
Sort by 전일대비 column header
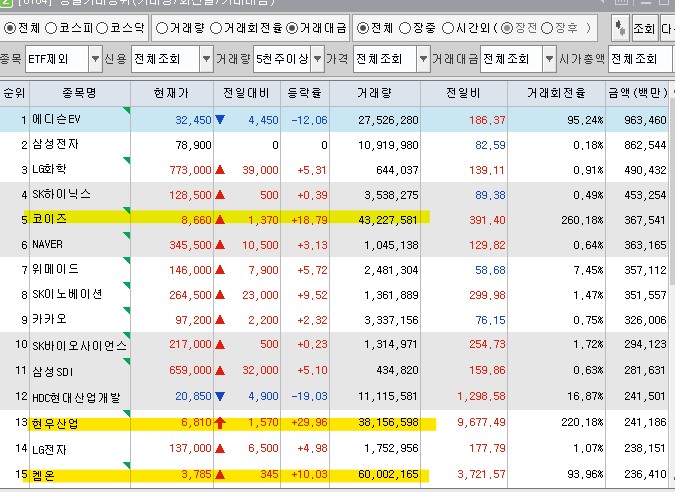(x=247, y=93)
